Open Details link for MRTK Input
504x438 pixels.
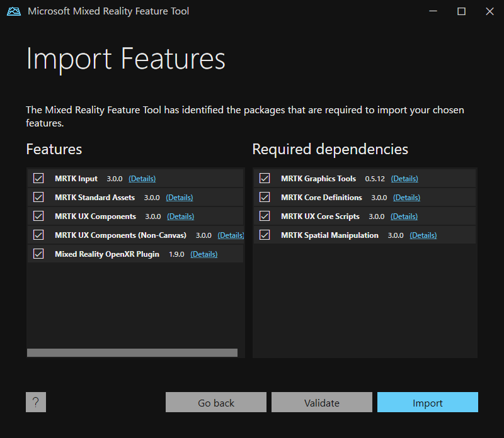pos(142,179)
